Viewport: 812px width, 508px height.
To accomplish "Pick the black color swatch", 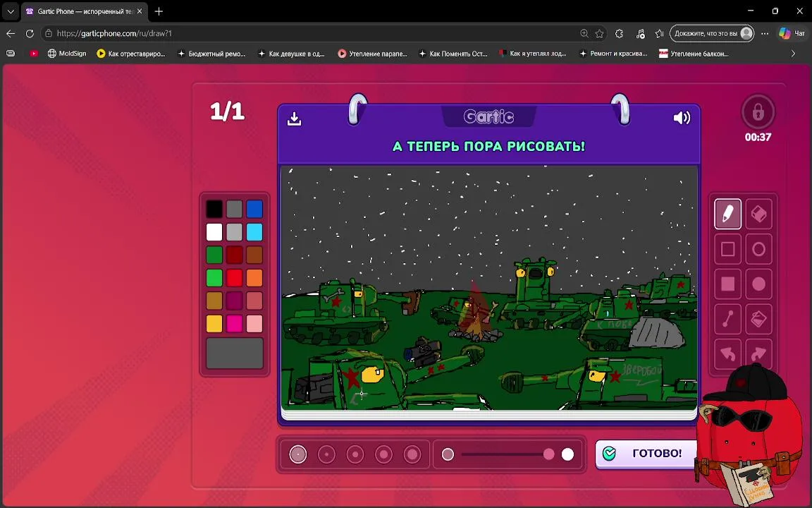I will [214, 209].
